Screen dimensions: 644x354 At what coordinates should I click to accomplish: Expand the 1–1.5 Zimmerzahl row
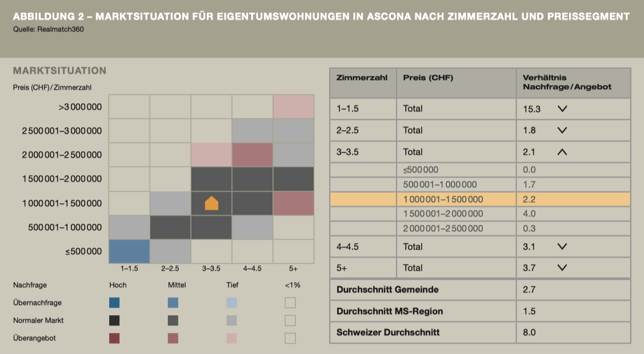click(563, 108)
